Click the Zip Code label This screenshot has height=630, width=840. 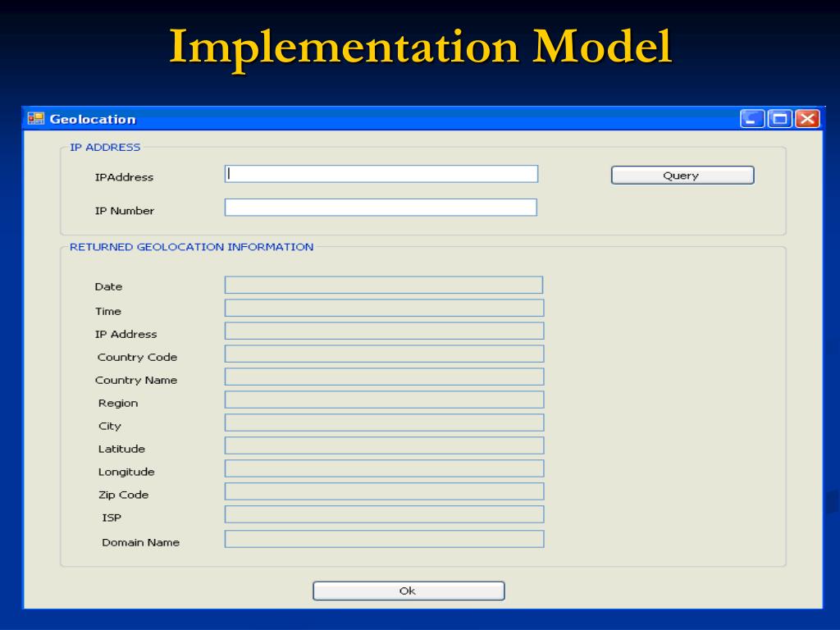(x=124, y=495)
